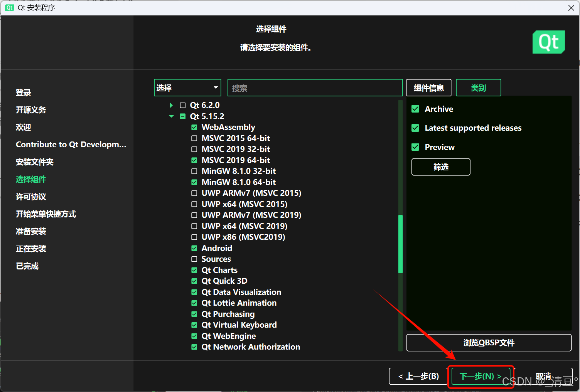Open 浏览QBSP文件 browse button
Screen dimensions: 580x392
pos(489,343)
